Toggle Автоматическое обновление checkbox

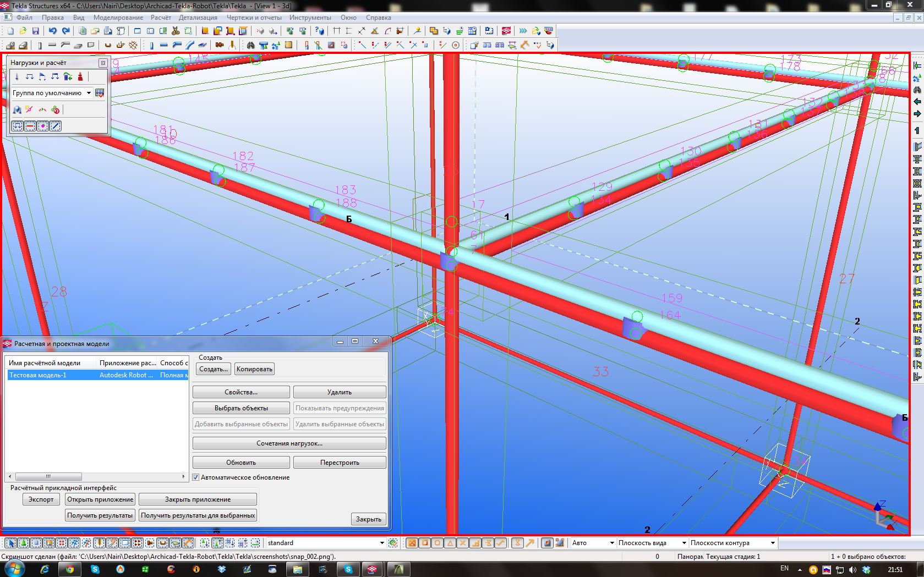pos(195,477)
